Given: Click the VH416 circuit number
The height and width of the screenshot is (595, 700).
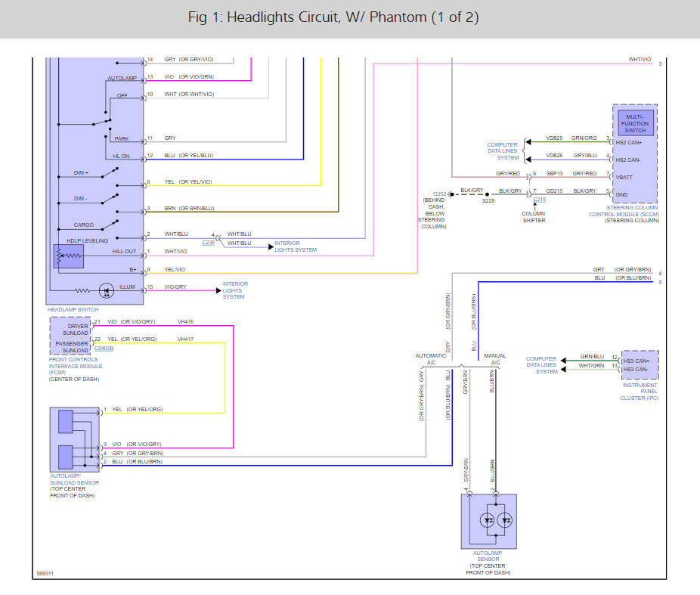Looking at the screenshot, I should click(x=185, y=322).
